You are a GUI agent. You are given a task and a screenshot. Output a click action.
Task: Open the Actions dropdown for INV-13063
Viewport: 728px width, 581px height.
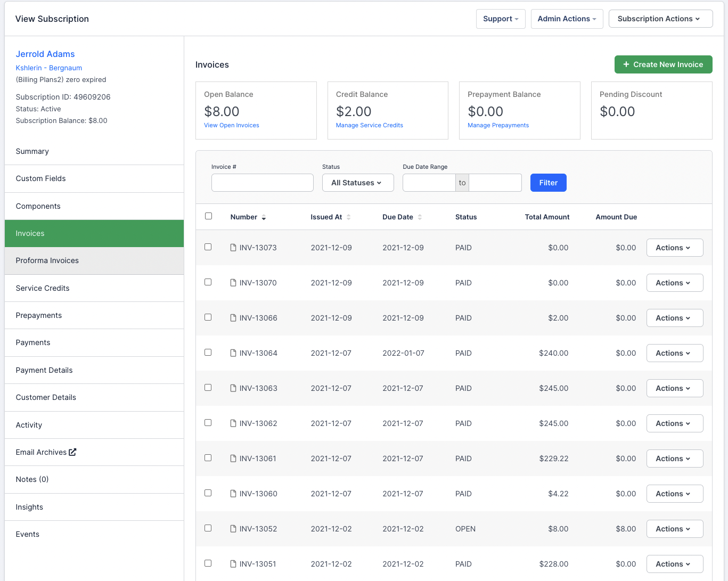pos(674,388)
